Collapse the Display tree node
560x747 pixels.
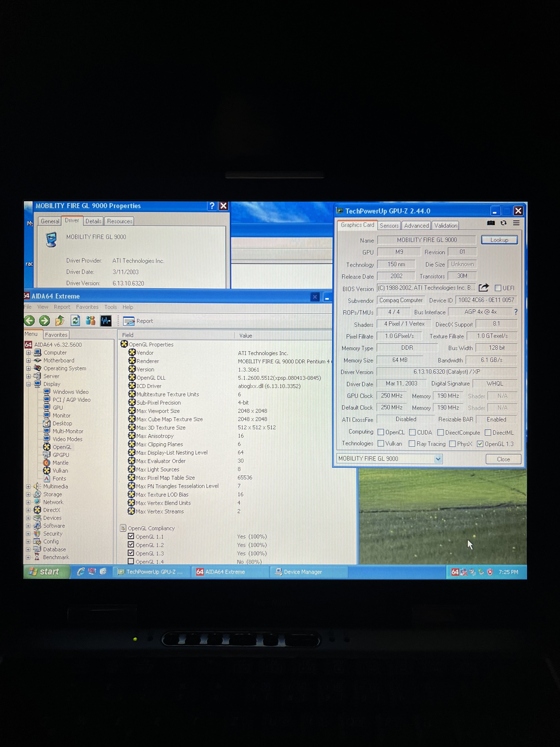(28, 384)
